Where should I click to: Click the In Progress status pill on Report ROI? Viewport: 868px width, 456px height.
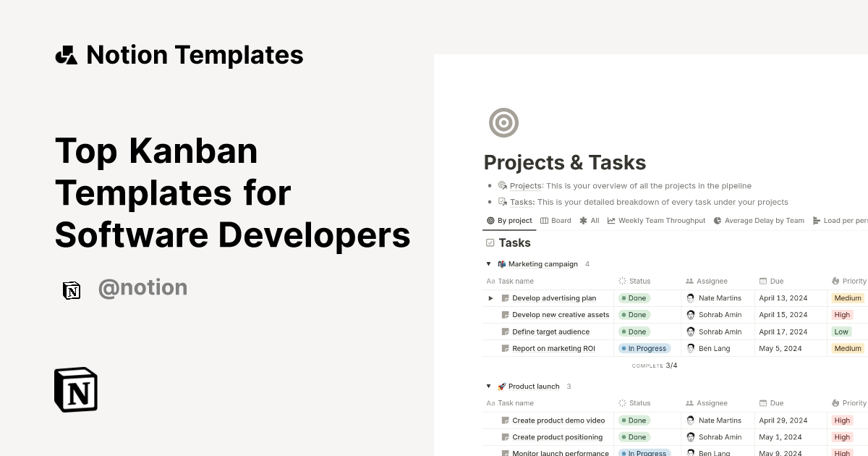(644, 348)
